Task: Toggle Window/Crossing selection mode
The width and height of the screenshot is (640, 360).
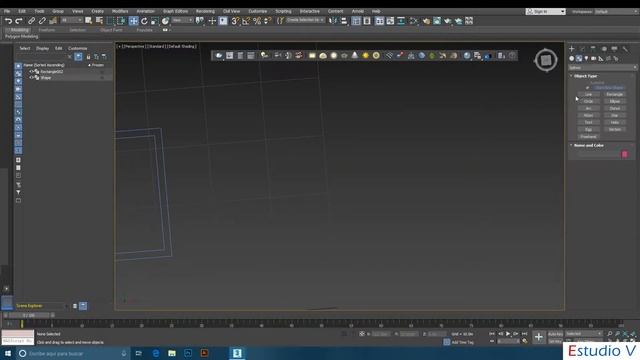Action: (121, 21)
